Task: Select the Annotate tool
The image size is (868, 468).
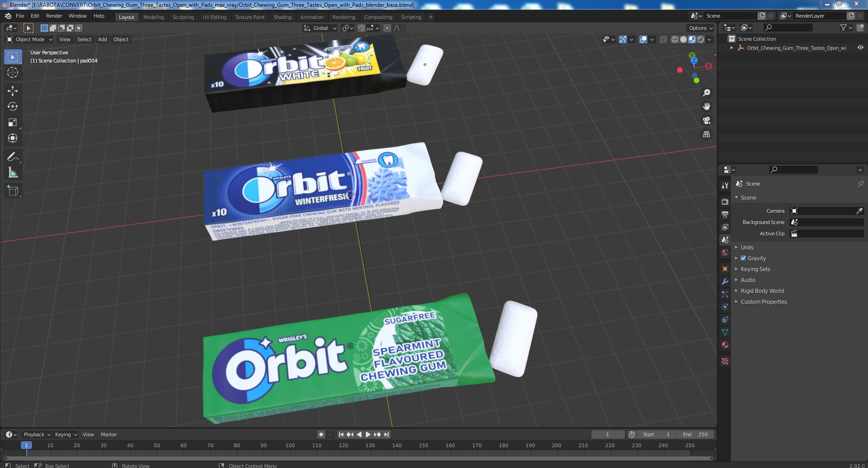Action: (x=13, y=157)
